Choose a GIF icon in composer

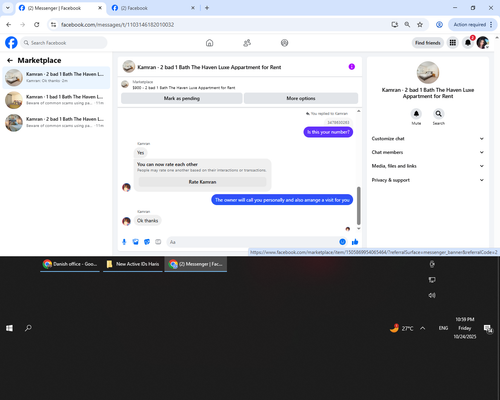point(158,242)
